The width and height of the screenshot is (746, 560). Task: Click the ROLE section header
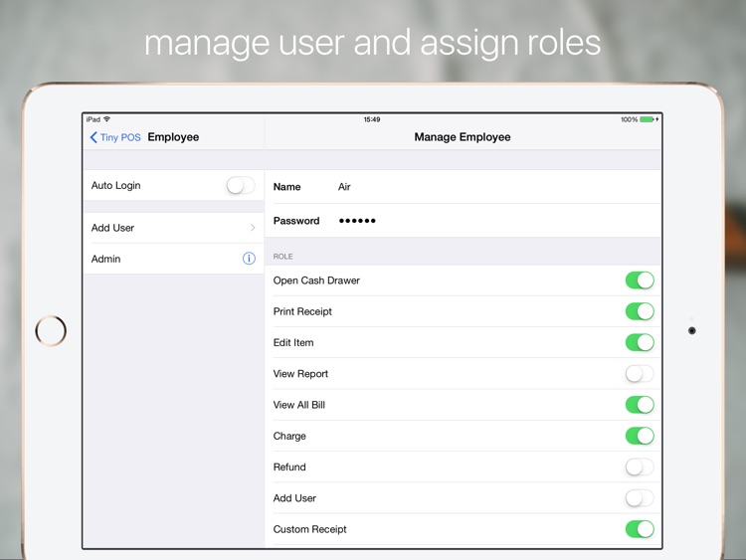282,257
